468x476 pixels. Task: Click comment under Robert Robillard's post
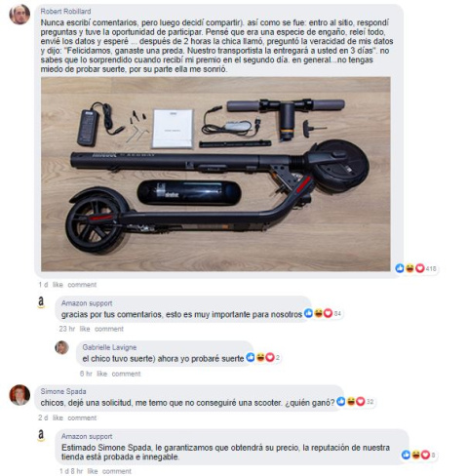click(82, 285)
